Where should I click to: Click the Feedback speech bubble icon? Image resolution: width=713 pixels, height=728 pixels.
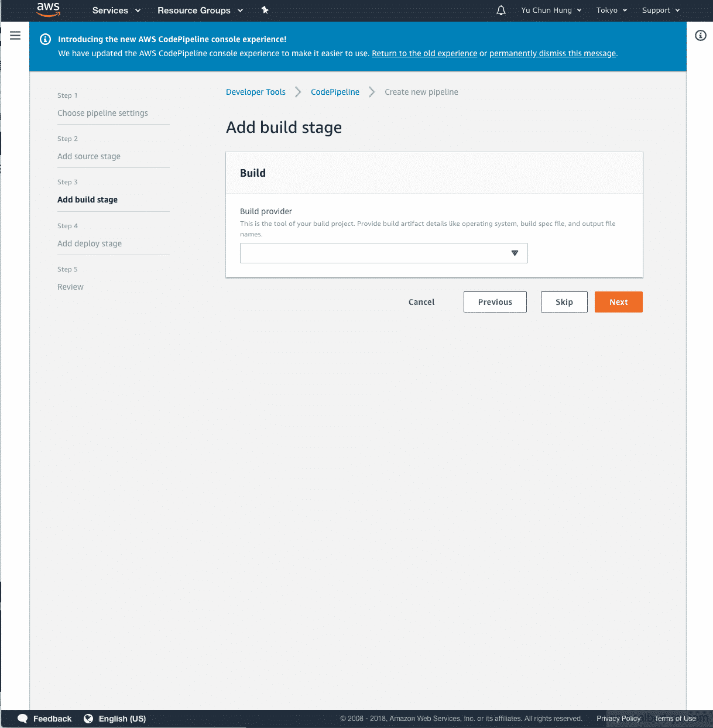[23, 719]
